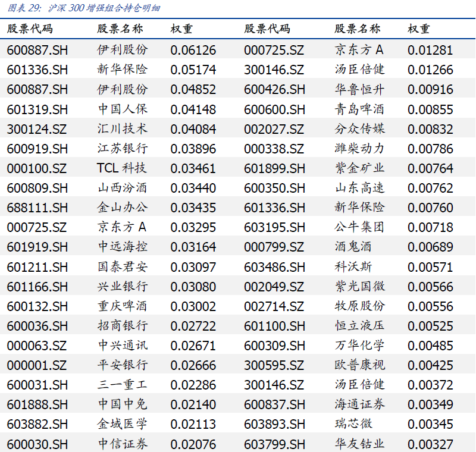Click stock code 601888.SH
476x452 pixels.
(37, 404)
